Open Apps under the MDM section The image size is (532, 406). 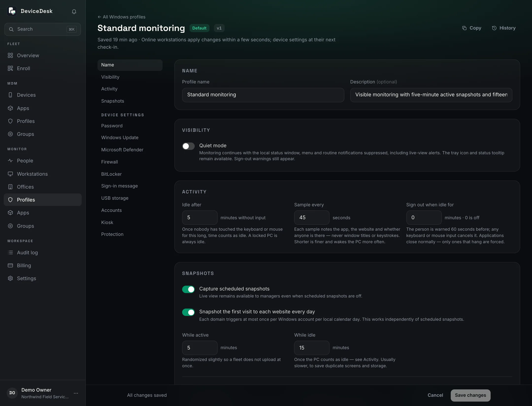pyautogui.click(x=43, y=108)
